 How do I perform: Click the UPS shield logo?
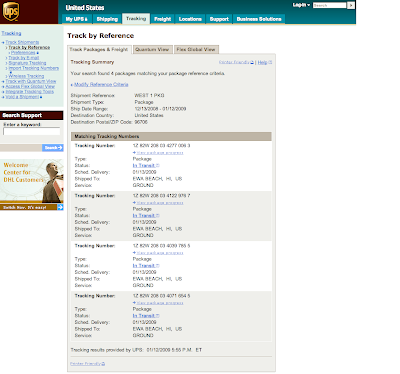(x=11, y=11)
